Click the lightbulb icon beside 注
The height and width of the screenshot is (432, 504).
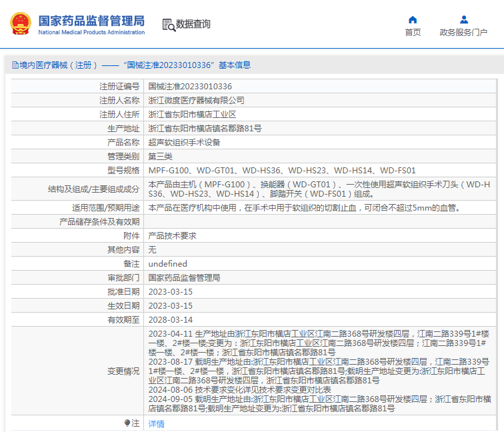pos(127,423)
